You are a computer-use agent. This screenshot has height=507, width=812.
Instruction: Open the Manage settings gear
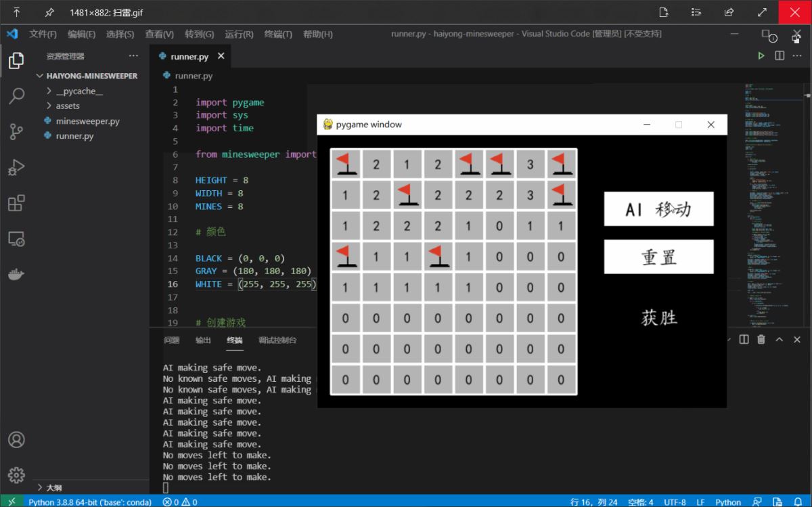16,475
